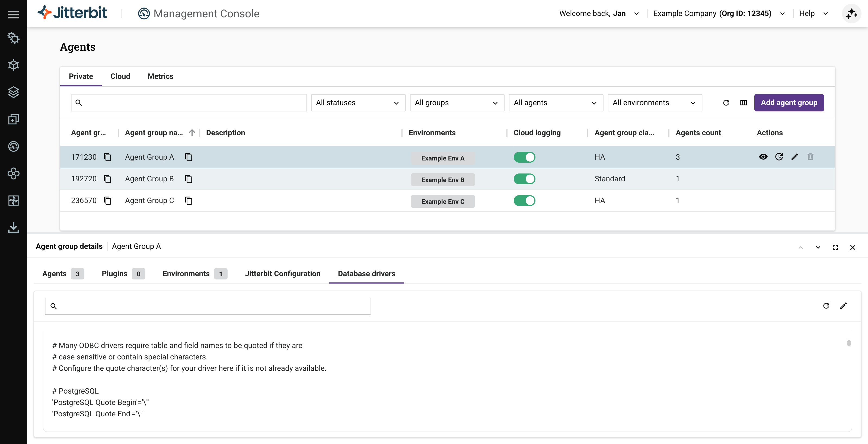Click the column settings icon in toolbar
The height and width of the screenshot is (444, 868).
click(743, 103)
